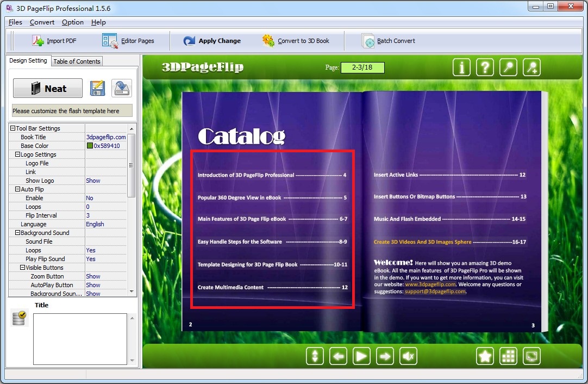This screenshot has width=588, height=384.
Task: Collapse the Auto Flip group
Action: tap(17, 189)
